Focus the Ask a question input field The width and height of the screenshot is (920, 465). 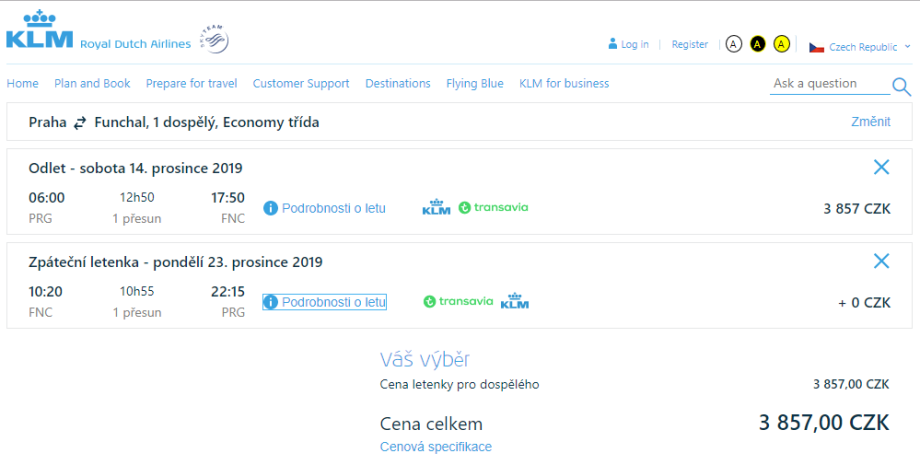coord(828,84)
